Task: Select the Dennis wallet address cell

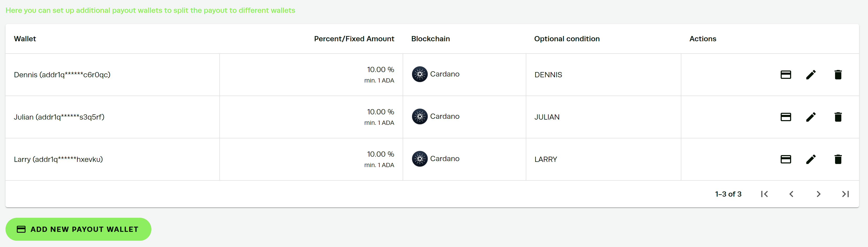Action: click(x=112, y=75)
